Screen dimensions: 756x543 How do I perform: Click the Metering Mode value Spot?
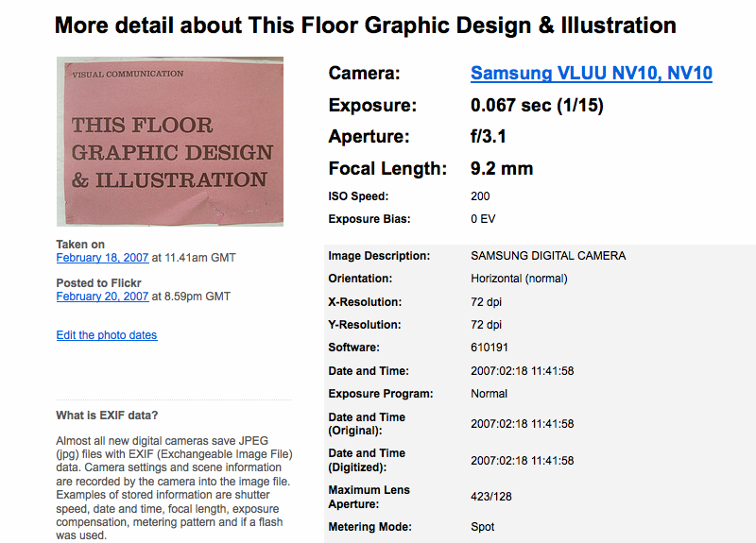[x=483, y=527]
